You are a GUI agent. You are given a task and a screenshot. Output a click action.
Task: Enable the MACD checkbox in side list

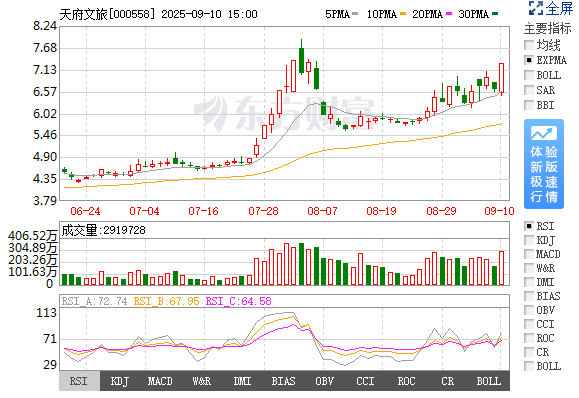529,254
